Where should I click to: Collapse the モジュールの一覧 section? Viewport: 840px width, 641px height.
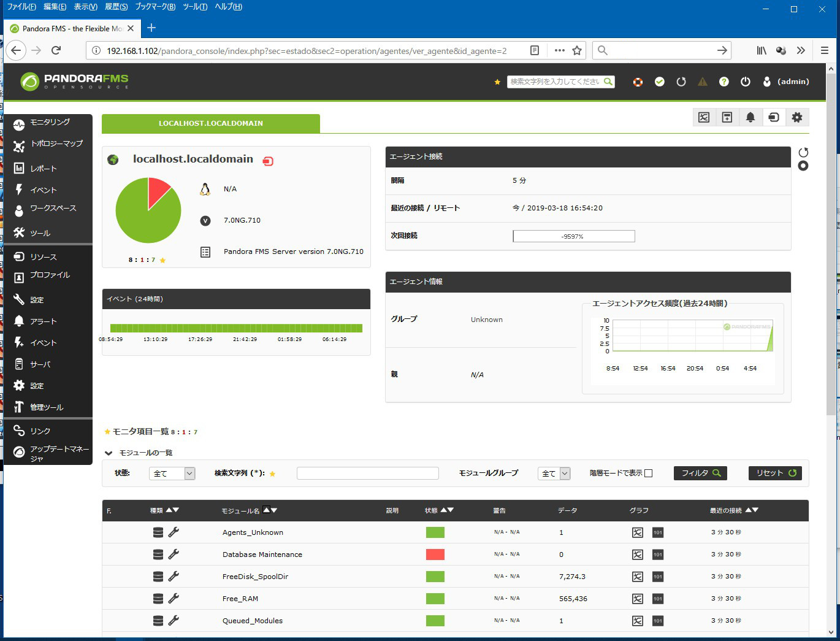click(x=109, y=453)
